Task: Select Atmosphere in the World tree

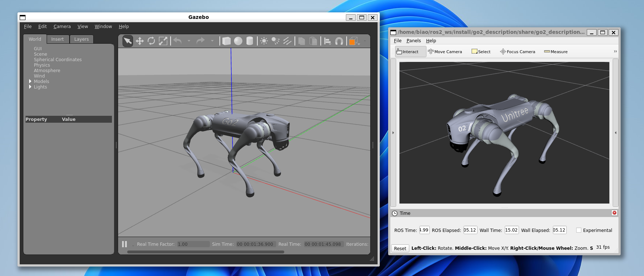Action: (x=47, y=71)
